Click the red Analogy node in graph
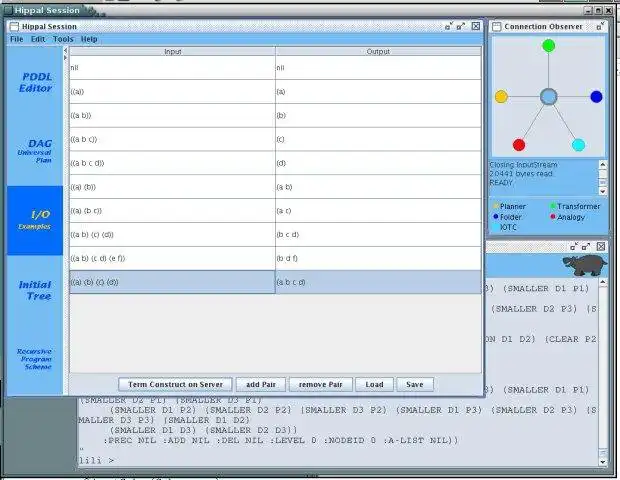Image resolution: width=620 pixels, height=480 pixels. [x=519, y=145]
